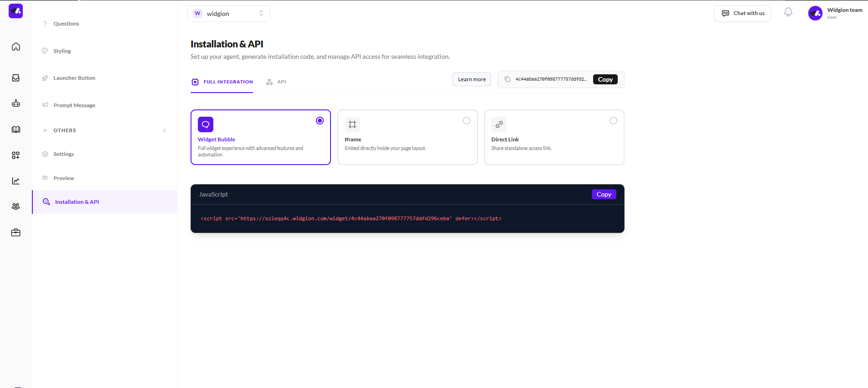Open the team members icon in sidebar
The image size is (868, 388).
(x=16, y=207)
